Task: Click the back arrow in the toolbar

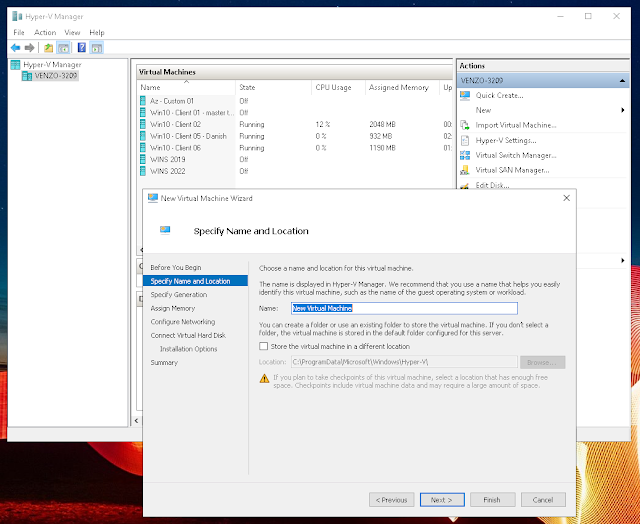Action: (16, 48)
